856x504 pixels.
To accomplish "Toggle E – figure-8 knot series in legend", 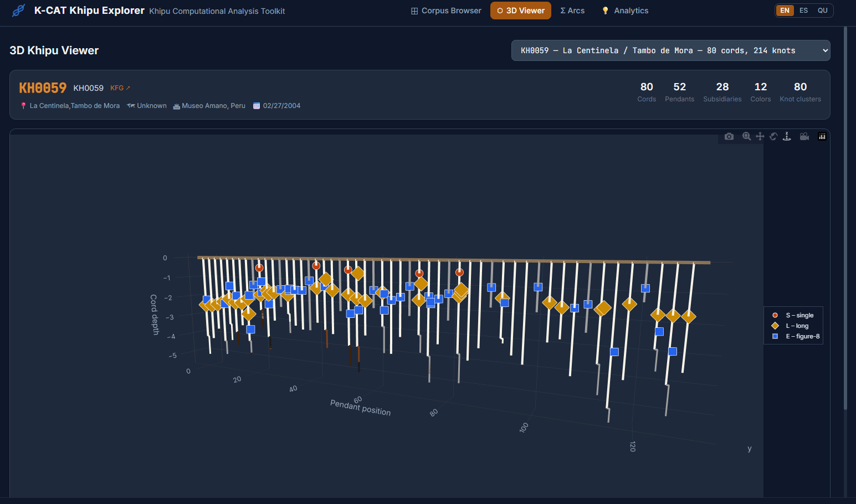I will [x=802, y=336].
